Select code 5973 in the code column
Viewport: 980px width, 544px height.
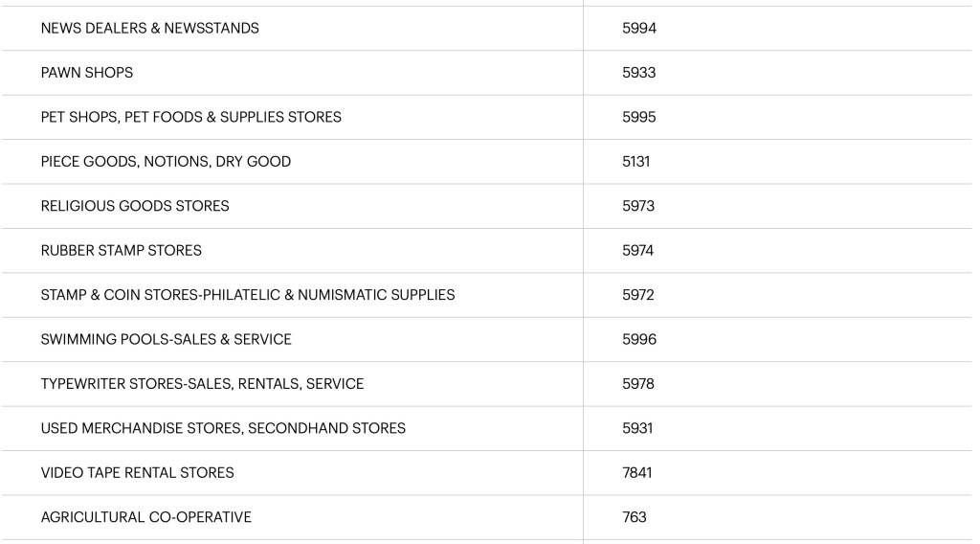coord(638,206)
